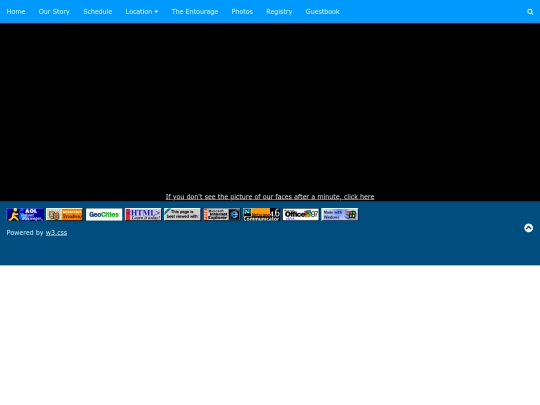Follow the w3.css link in footer
Screen dimensions: 540x405
click(56, 233)
